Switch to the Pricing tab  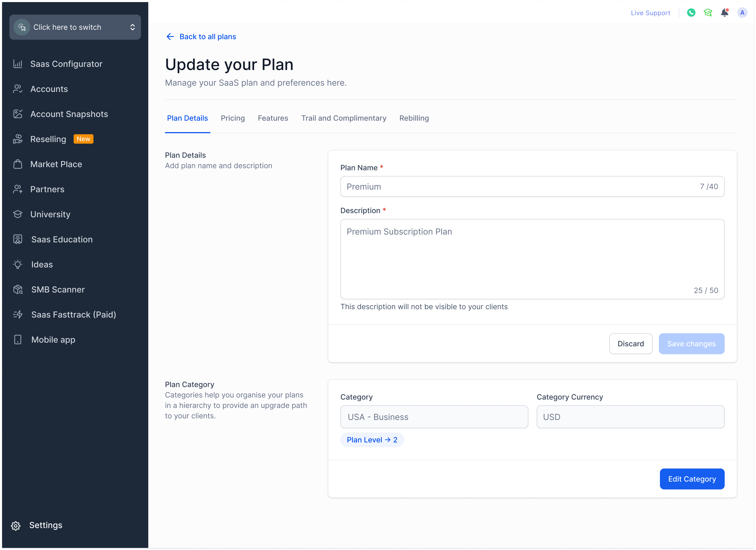233,118
